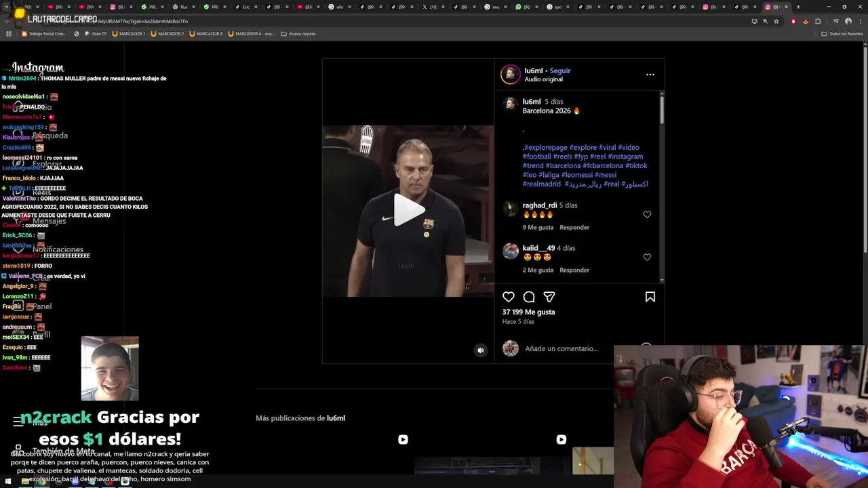The image size is (868, 488).
Task: Open the Audio original link
Action: point(543,79)
